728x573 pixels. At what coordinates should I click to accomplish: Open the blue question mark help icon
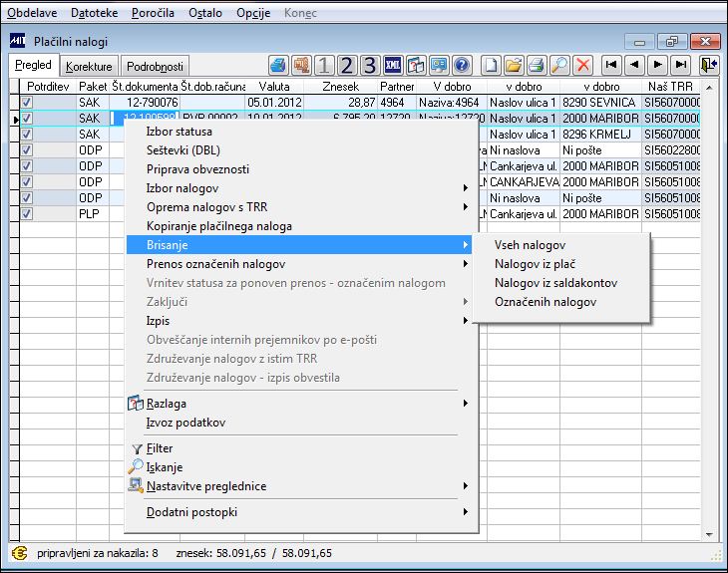click(462, 65)
